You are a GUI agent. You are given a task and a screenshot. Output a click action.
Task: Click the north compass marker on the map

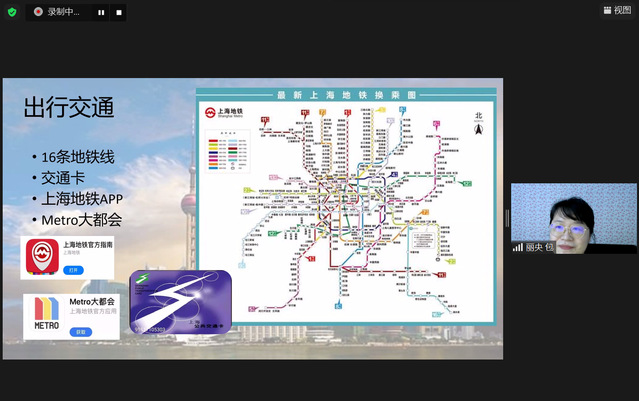click(x=477, y=118)
